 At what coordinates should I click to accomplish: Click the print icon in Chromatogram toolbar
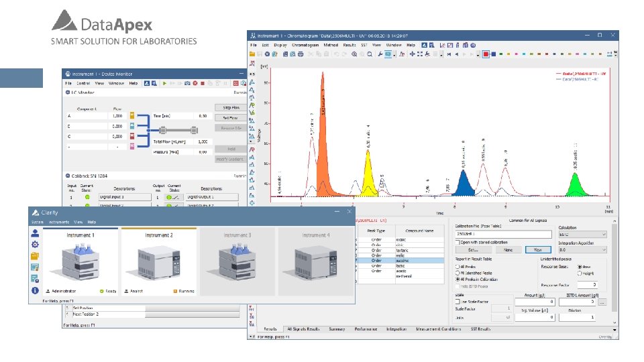pos(301,54)
